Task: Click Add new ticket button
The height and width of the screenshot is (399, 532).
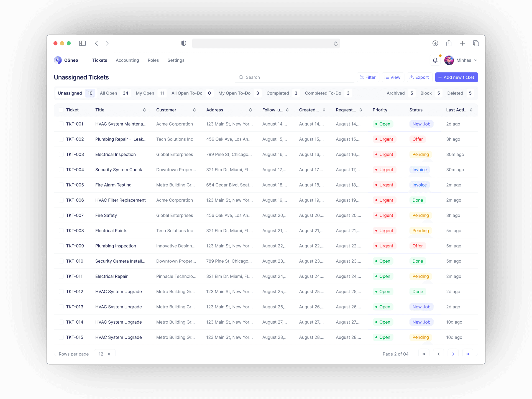Action: click(456, 77)
